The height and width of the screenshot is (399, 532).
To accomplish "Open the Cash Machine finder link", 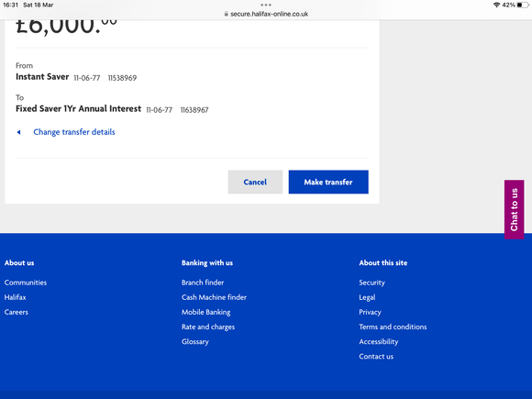I will coord(214,297).
